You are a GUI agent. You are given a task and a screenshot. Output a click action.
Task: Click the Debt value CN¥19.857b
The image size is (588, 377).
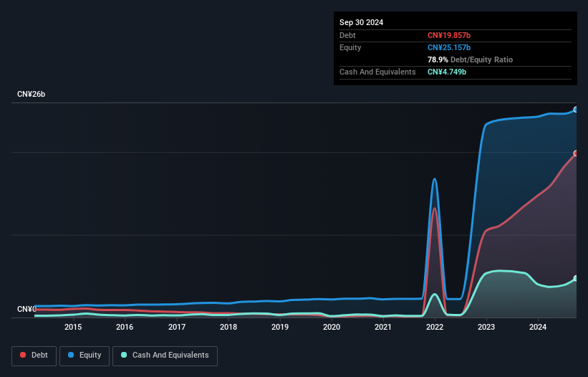click(x=449, y=35)
